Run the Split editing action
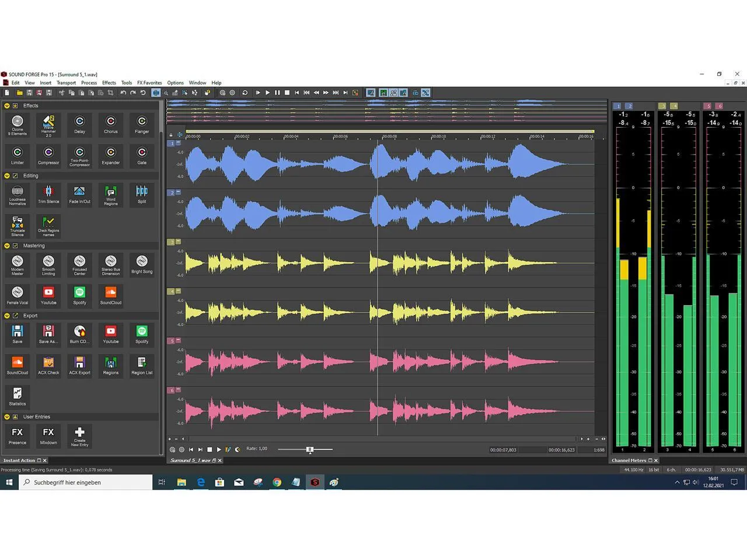Image resolution: width=747 pixels, height=560 pixels. tap(142, 194)
